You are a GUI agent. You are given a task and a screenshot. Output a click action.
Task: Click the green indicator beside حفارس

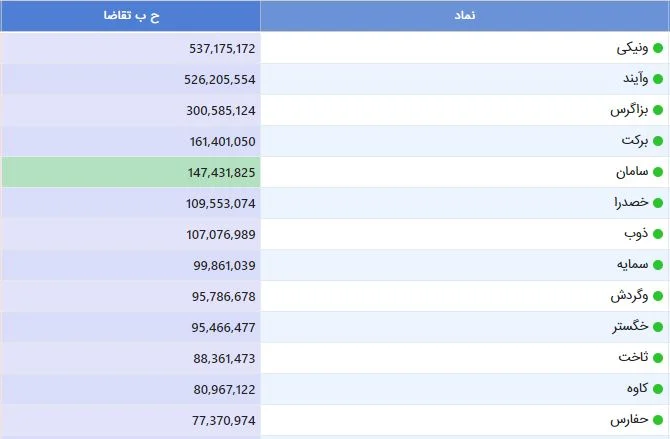(658, 420)
